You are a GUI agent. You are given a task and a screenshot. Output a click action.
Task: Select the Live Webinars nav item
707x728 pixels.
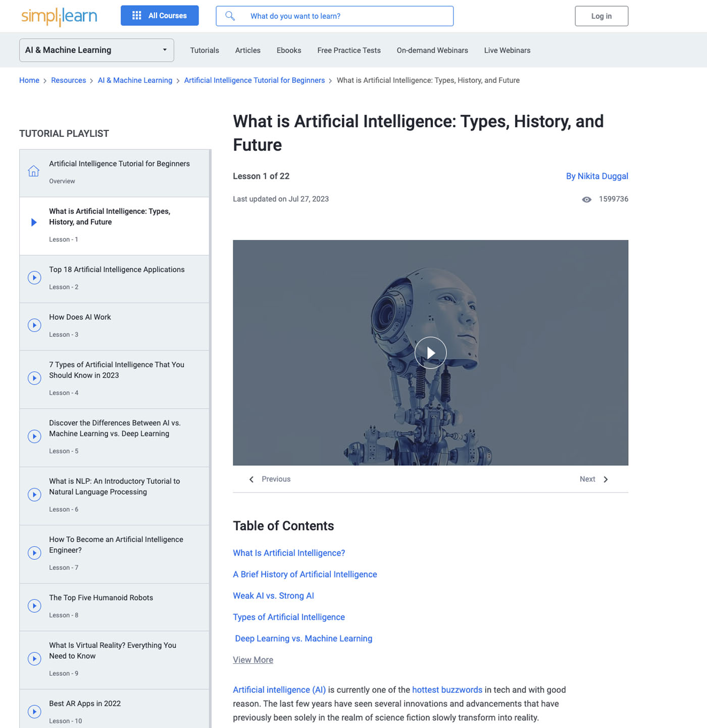click(x=507, y=51)
